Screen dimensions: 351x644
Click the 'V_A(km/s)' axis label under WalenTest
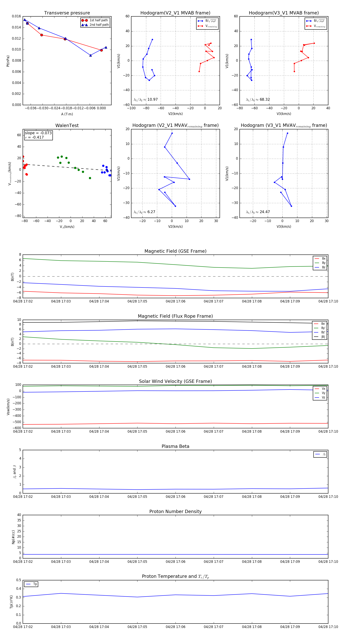pyautogui.click(x=67, y=227)
